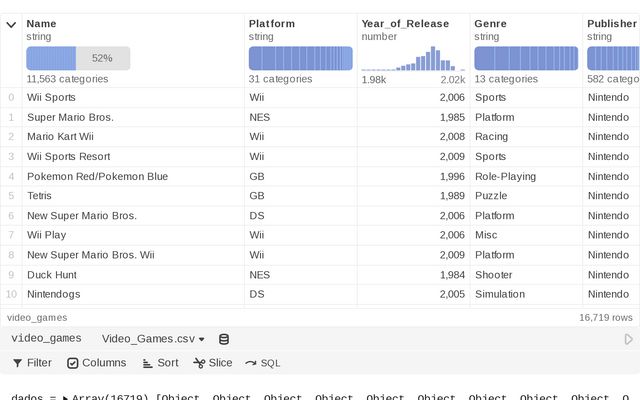Open the Slice options
Image resolution: width=640 pixels, height=400 pixels.
pos(213,363)
